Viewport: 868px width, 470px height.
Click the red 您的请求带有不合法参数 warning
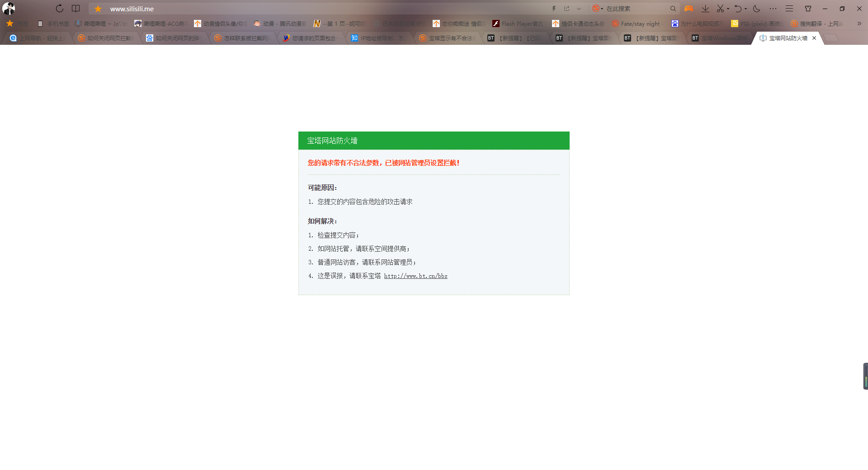click(x=383, y=163)
